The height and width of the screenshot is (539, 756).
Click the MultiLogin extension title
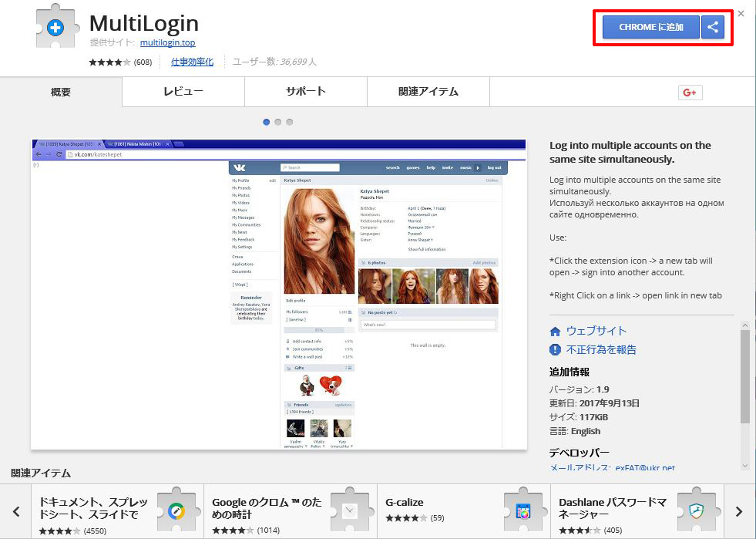[x=144, y=23]
